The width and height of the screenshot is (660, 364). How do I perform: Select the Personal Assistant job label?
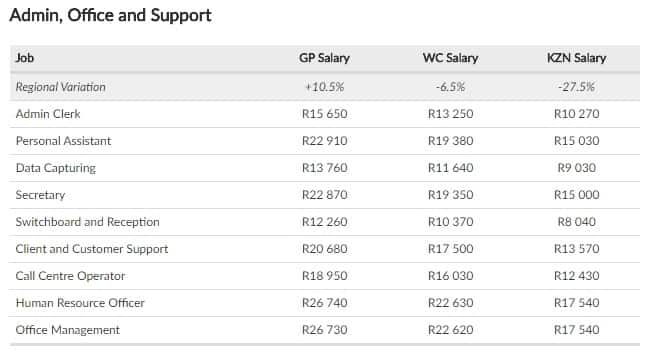click(x=63, y=141)
